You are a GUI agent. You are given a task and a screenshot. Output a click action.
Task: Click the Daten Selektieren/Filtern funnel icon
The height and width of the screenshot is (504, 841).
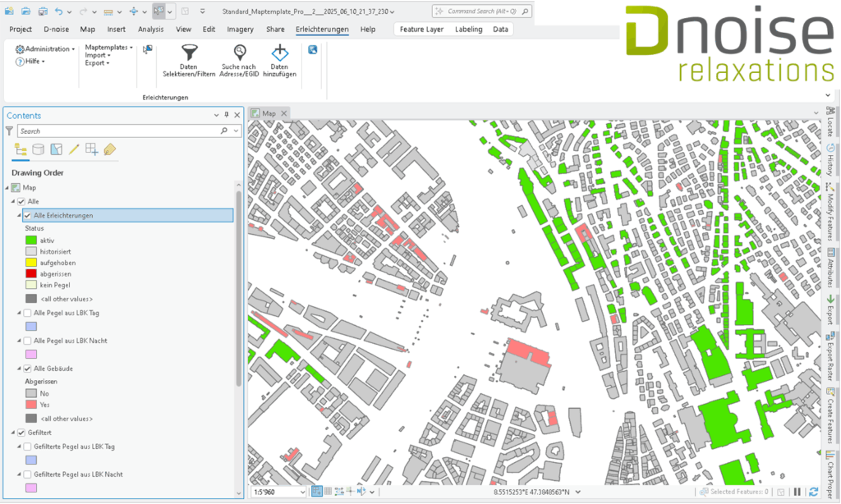coord(189,53)
